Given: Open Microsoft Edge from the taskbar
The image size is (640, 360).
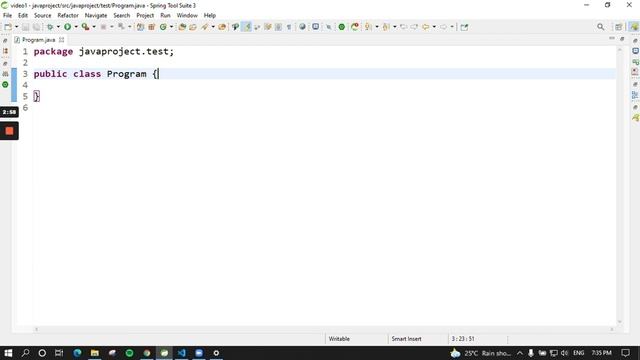Looking at the screenshot, I should click(x=77, y=353).
